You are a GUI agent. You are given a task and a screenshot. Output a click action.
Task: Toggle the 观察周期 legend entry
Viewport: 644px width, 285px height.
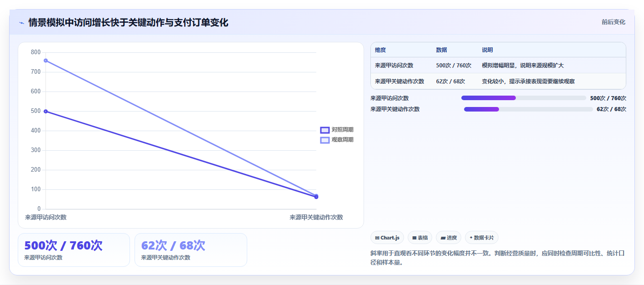click(x=337, y=140)
